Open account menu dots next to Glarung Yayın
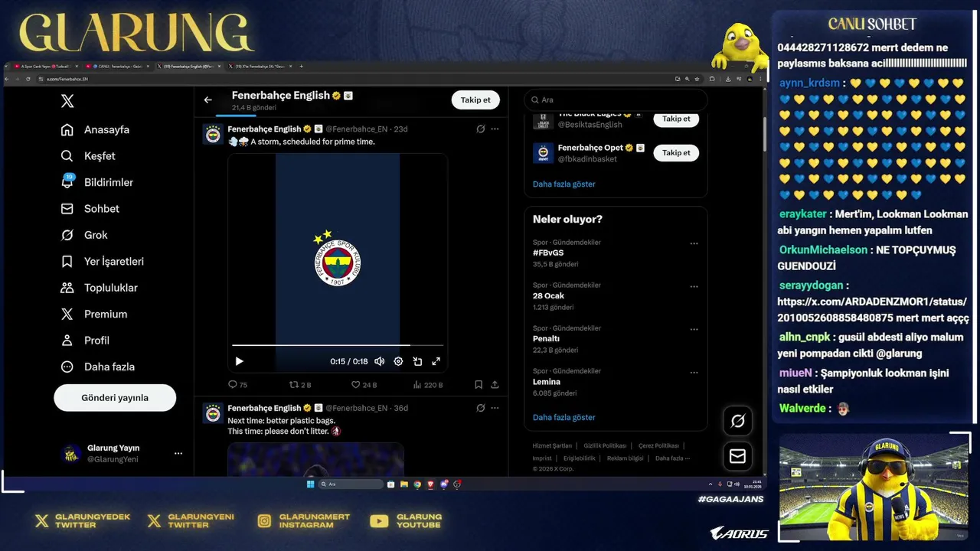The height and width of the screenshot is (551, 980). 178,453
